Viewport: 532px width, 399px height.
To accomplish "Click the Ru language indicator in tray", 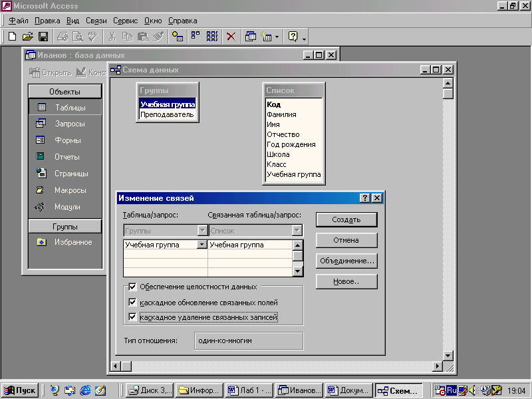I will pos(452,390).
